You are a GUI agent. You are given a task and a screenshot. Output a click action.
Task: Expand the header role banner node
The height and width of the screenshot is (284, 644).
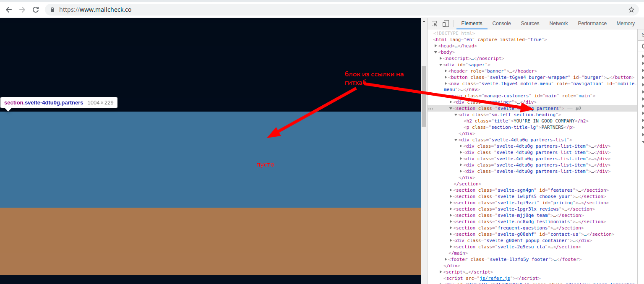click(x=446, y=71)
